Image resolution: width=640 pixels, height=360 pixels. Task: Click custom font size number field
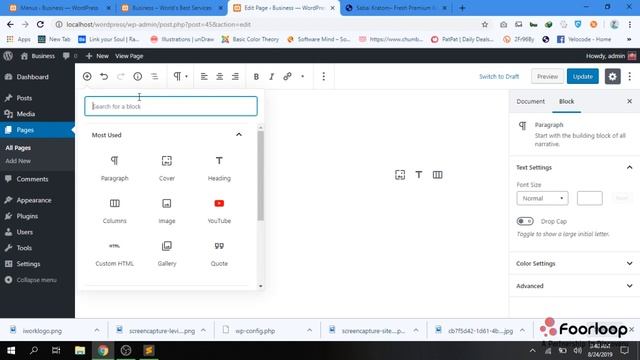(x=589, y=198)
